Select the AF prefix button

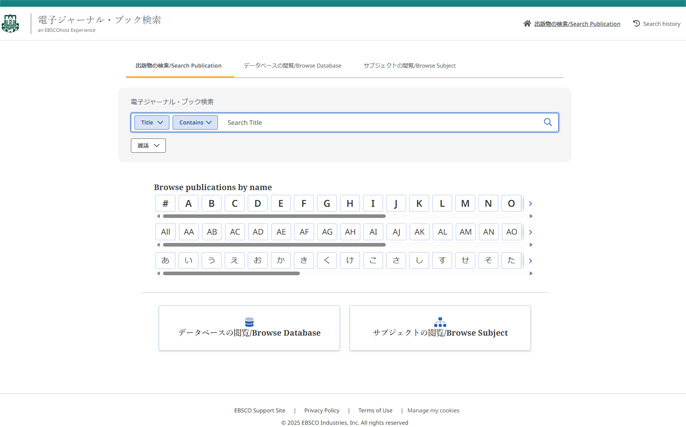[304, 232]
